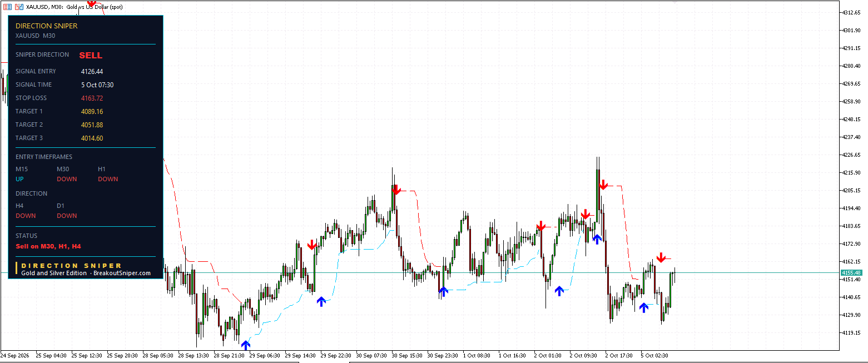Click the DOWN status under M30
Image resolution: width=868 pixels, height=363 pixels.
(67, 179)
